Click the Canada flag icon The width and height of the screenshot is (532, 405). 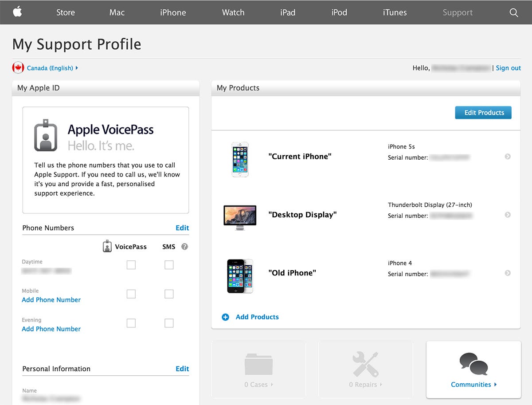tap(18, 68)
